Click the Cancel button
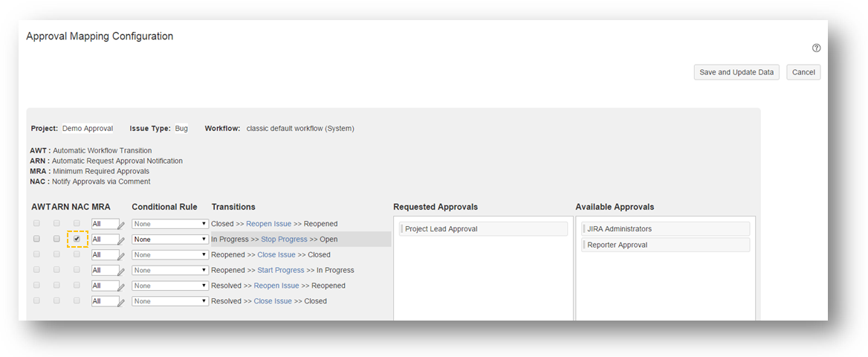The height and width of the screenshot is (357, 868). click(x=803, y=72)
